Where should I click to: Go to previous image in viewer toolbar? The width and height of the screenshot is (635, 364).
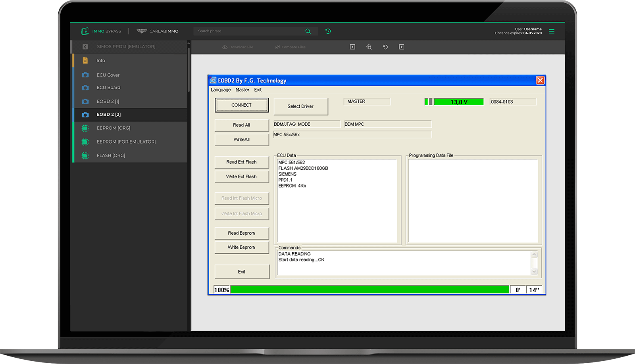[352, 47]
